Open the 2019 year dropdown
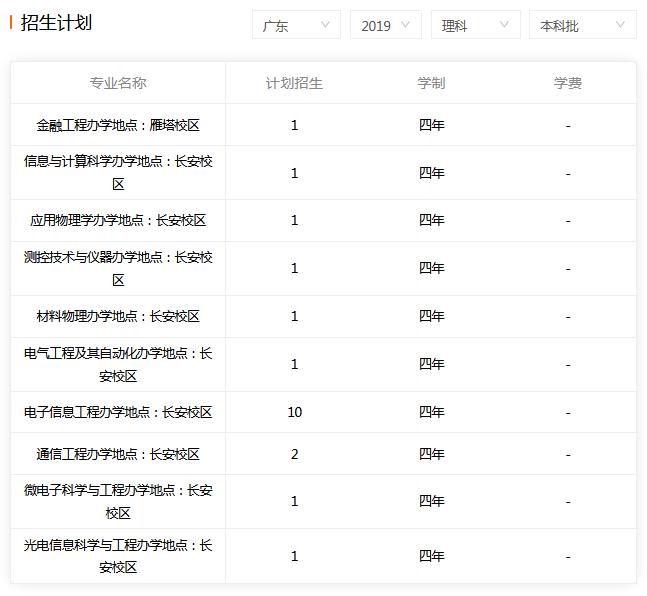The image size is (647, 596). (x=386, y=25)
